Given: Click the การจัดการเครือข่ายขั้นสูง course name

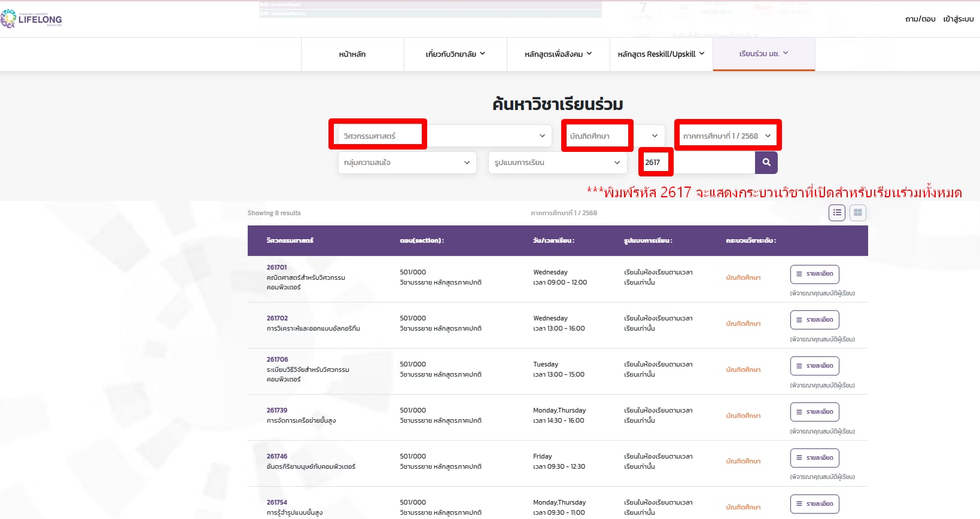Looking at the screenshot, I should pyautogui.click(x=301, y=420).
